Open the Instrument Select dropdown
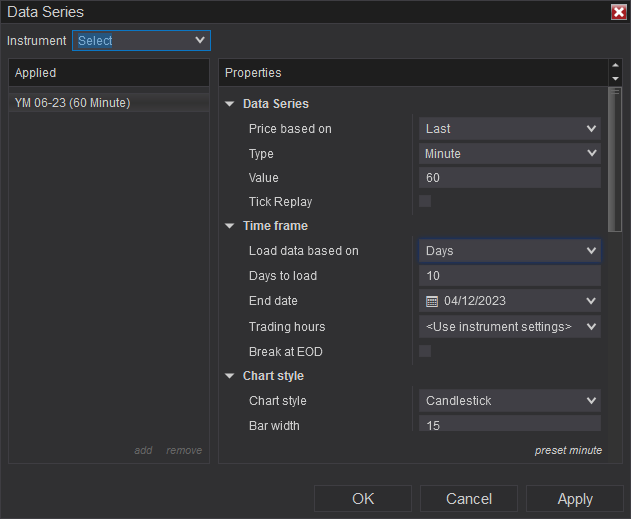631x519 pixels. pos(141,40)
